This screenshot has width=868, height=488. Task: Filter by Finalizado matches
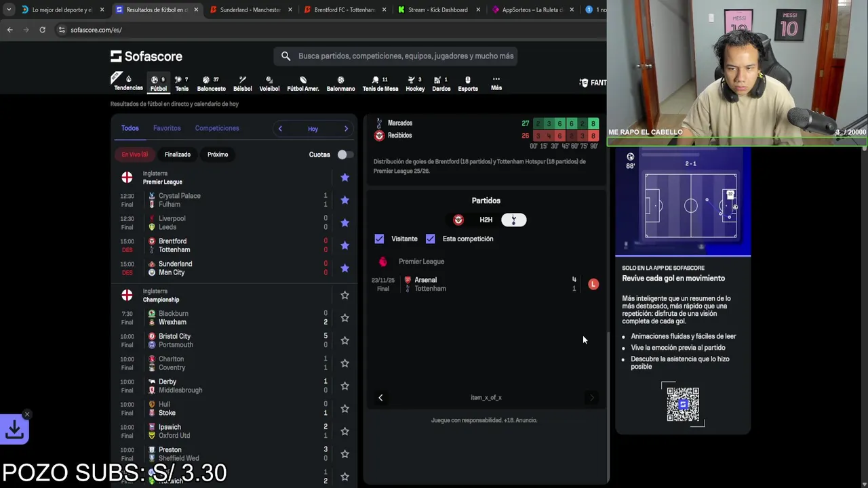178,155
